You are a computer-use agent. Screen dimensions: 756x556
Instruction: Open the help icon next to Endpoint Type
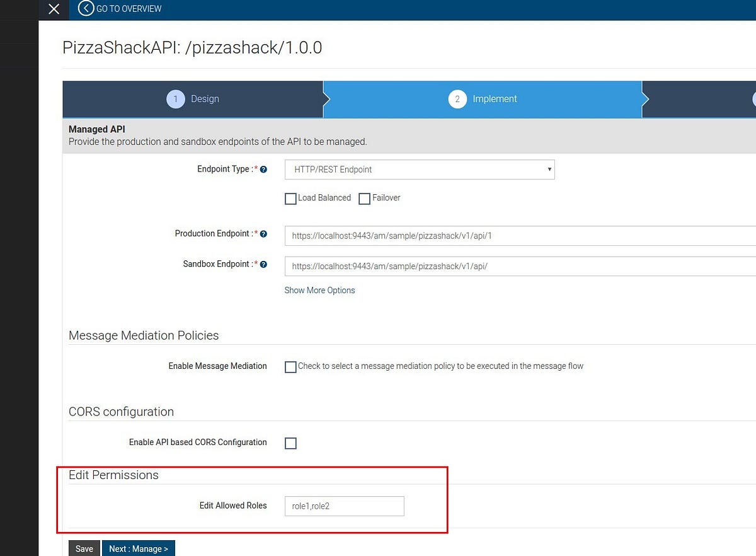pyautogui.click(x=263, y=169)
